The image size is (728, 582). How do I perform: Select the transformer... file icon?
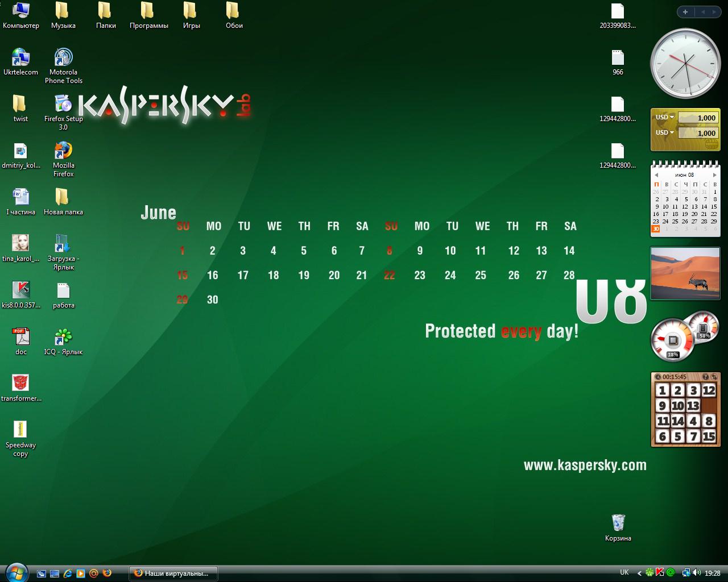pos(21,388)
